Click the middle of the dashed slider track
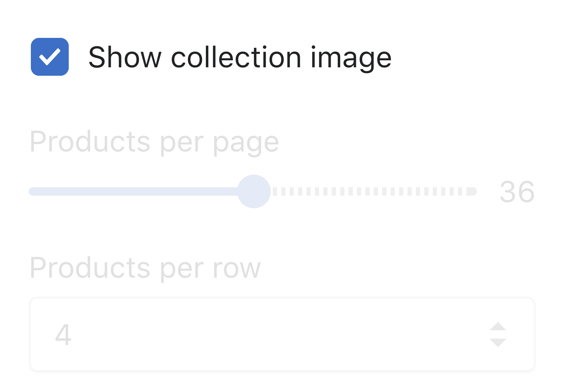The width and height of the screenshot is (566, 392). [x=375, y=191]
